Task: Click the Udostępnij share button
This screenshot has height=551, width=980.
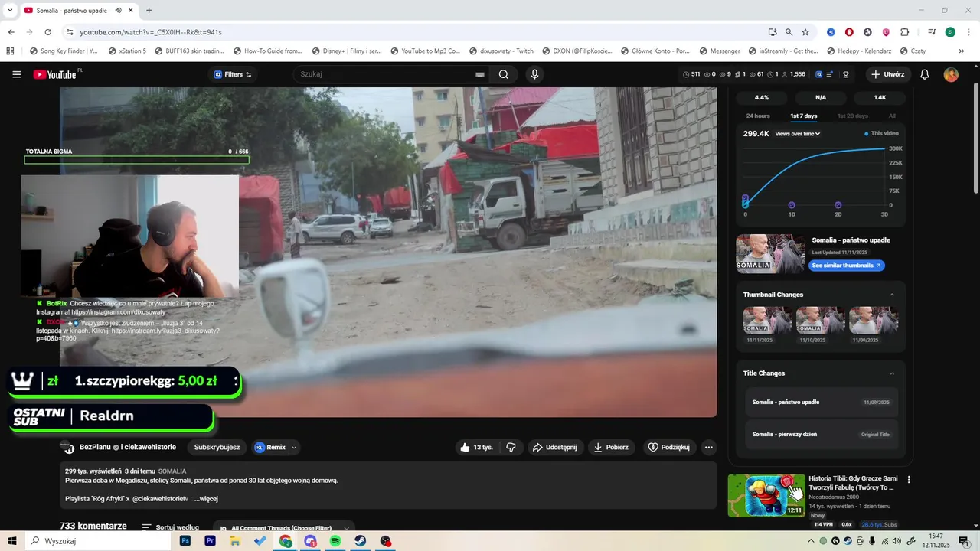Action: (x=555, y=447)
